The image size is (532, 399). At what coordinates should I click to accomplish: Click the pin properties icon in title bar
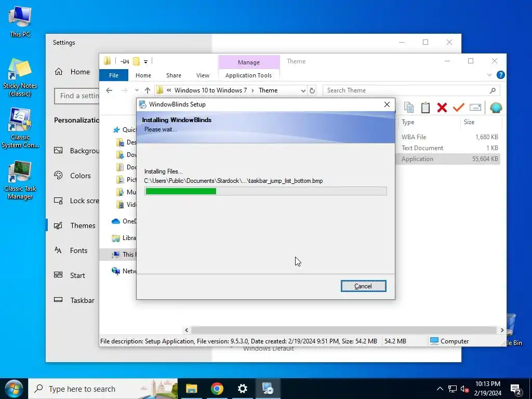tap(125, 61)
